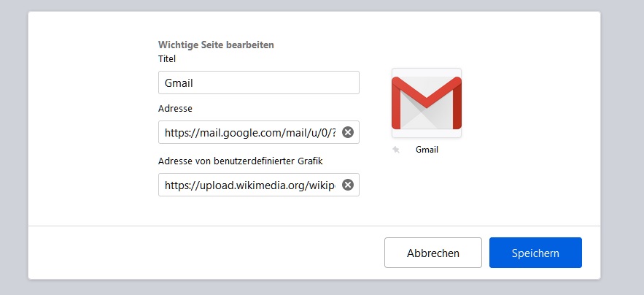Click into the Adresse URL field

click(x=249, y=132)
